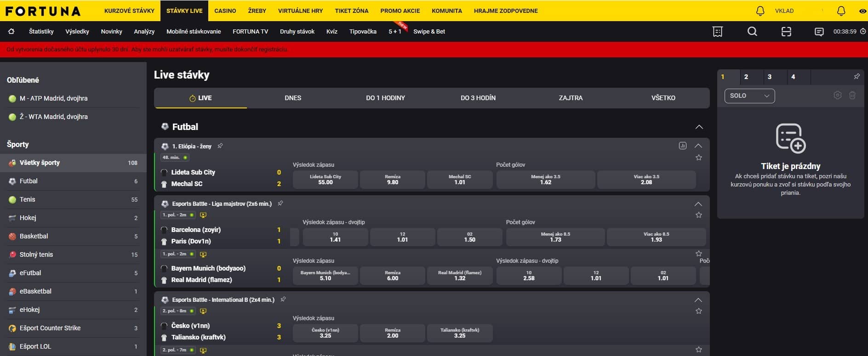Image resolution: width=868 pixels, height=356 pixels.
Task: Pin the betting ticket panel
Action: coord(857,76)
